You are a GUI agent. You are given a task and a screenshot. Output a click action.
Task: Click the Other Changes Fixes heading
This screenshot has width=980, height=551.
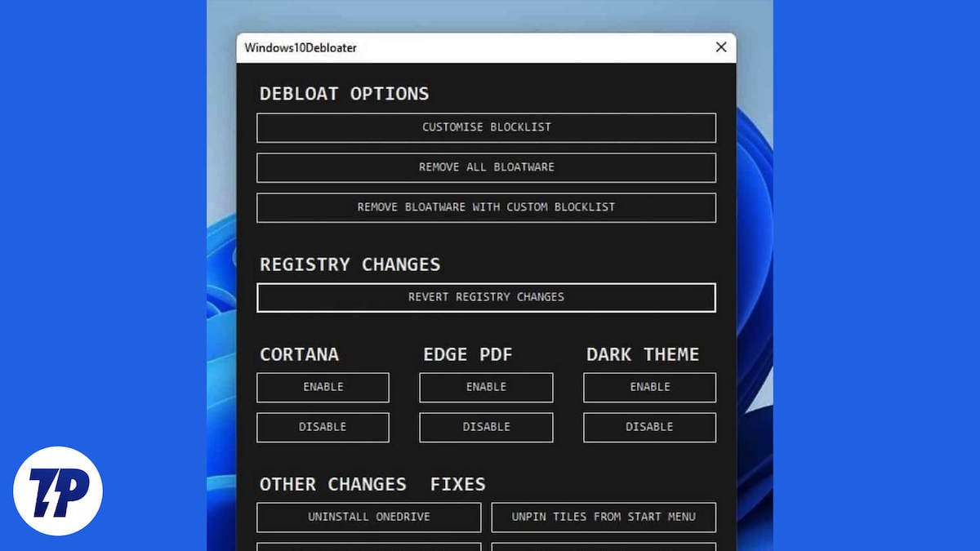(x=372, y=484)
